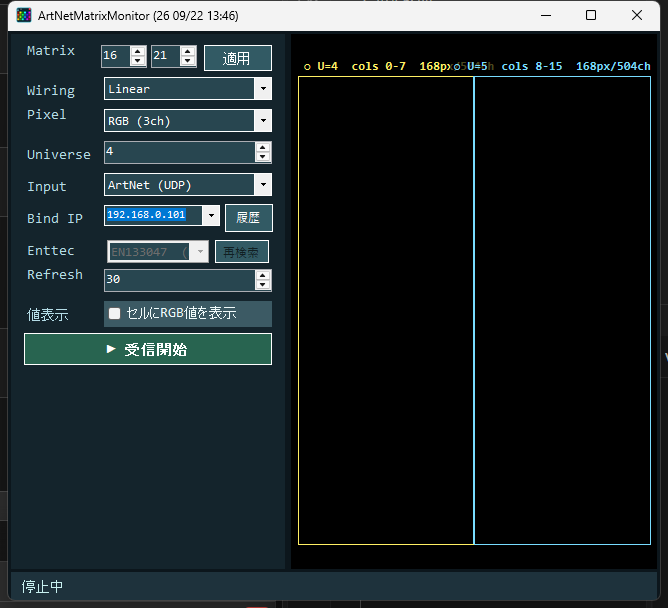This screenshot has width=668, height=608.
Task: Click the 受信開始 start receiving button
Action: tap(148, 349)
